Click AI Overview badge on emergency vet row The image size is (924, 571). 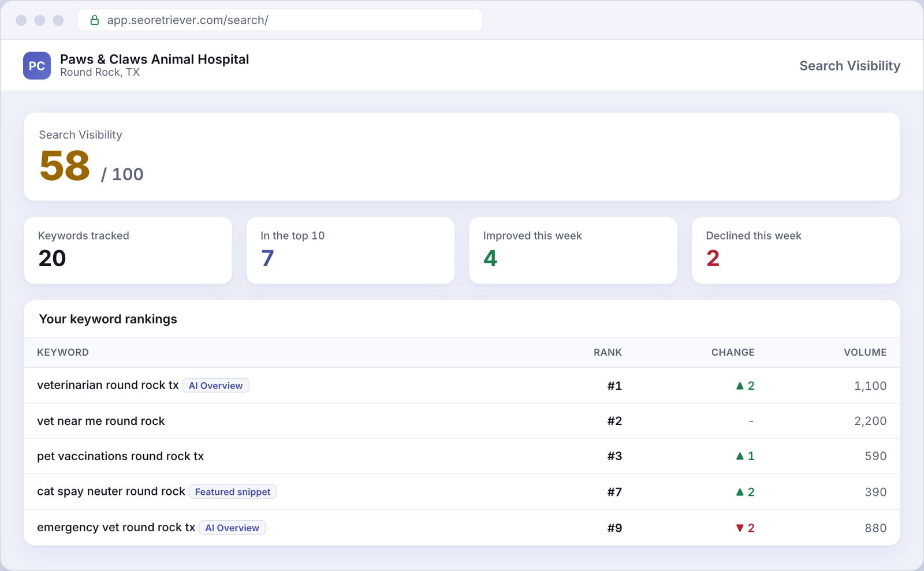[x=232, y=528]
